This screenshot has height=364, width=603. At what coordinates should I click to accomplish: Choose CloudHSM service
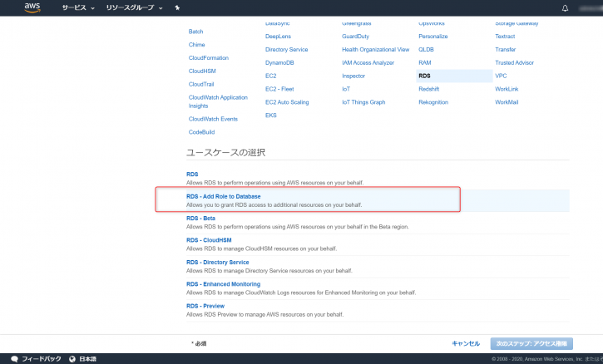coord(202,71)
